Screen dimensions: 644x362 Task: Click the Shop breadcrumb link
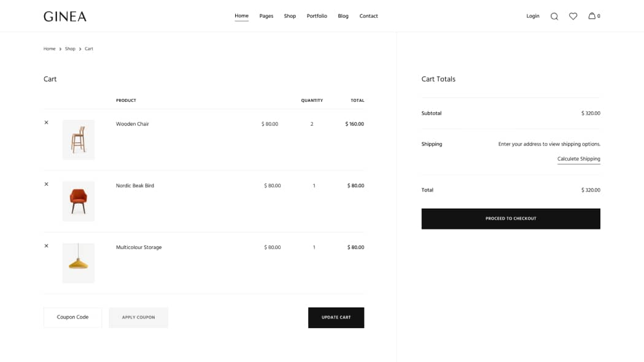[70, 49]
